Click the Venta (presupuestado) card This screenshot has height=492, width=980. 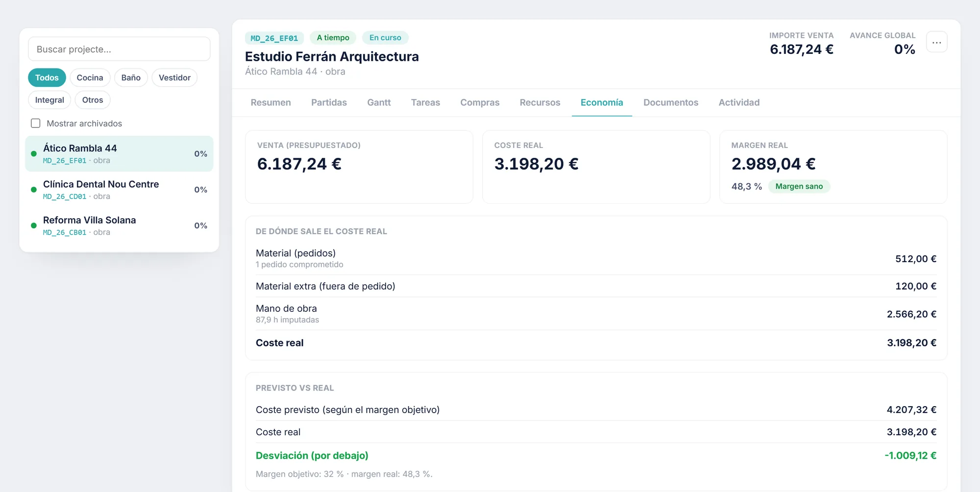(x=359, y=167)
